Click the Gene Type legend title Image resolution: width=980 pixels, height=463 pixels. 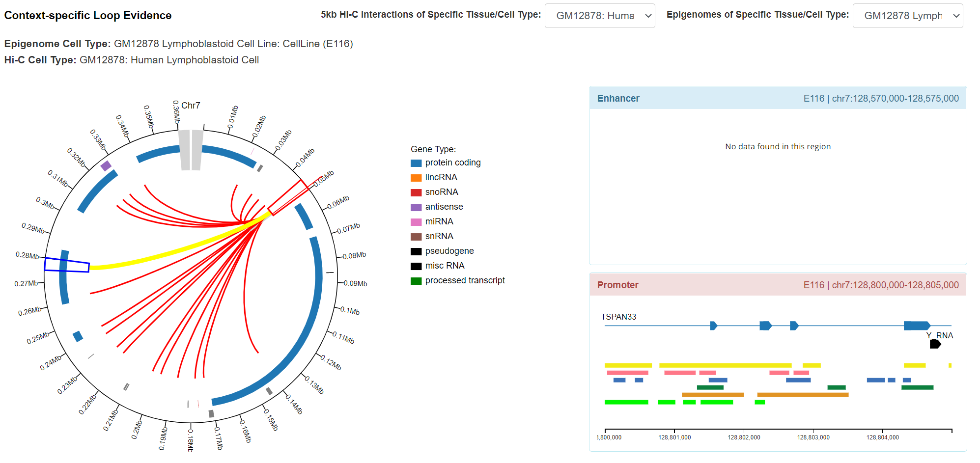click(433, 149)
